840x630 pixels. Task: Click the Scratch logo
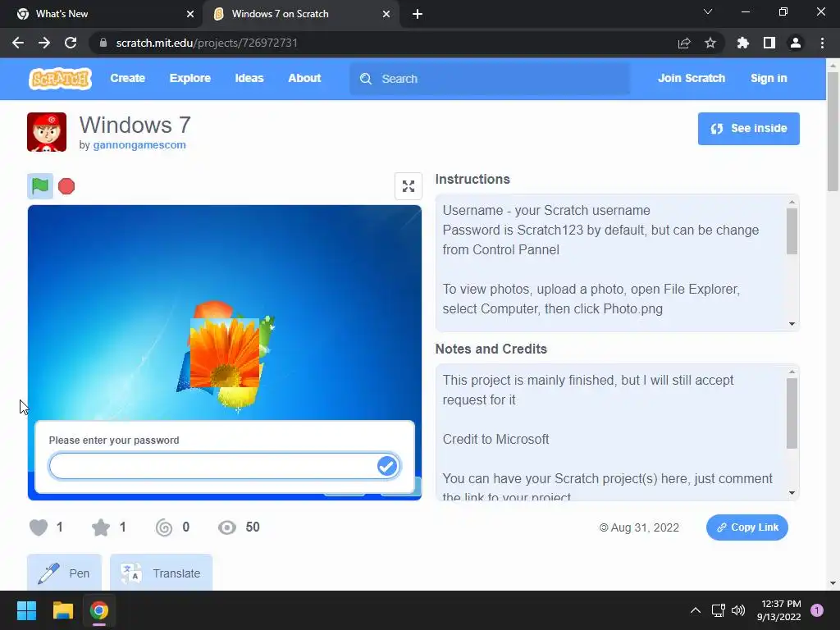click(60, 78)
